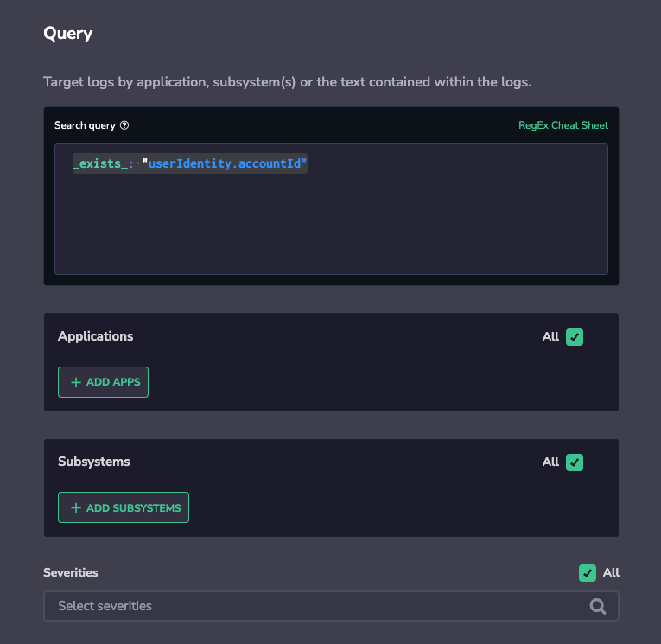Toggle the Severities All checkbox

588,573
